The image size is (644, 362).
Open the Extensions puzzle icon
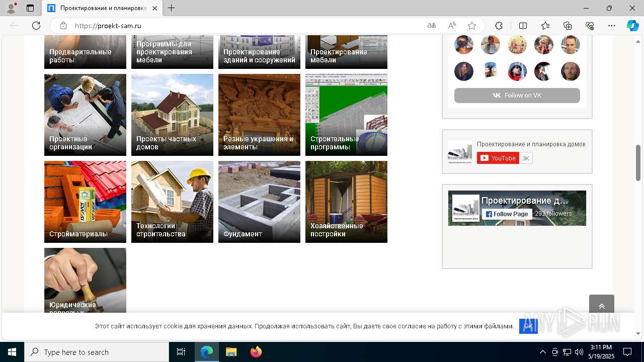pyautogui.click(x=499, y=26)
